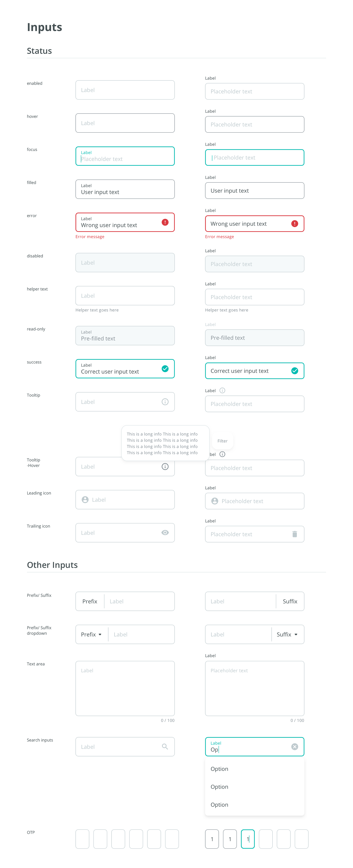Image resolution: width=353 pixels, height=868 pixels.
Task: Click the active third OTP box
Action: [247, 839]
